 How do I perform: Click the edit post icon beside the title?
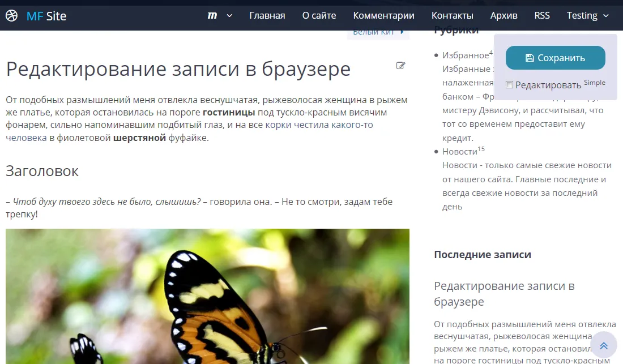click(401, 66)
